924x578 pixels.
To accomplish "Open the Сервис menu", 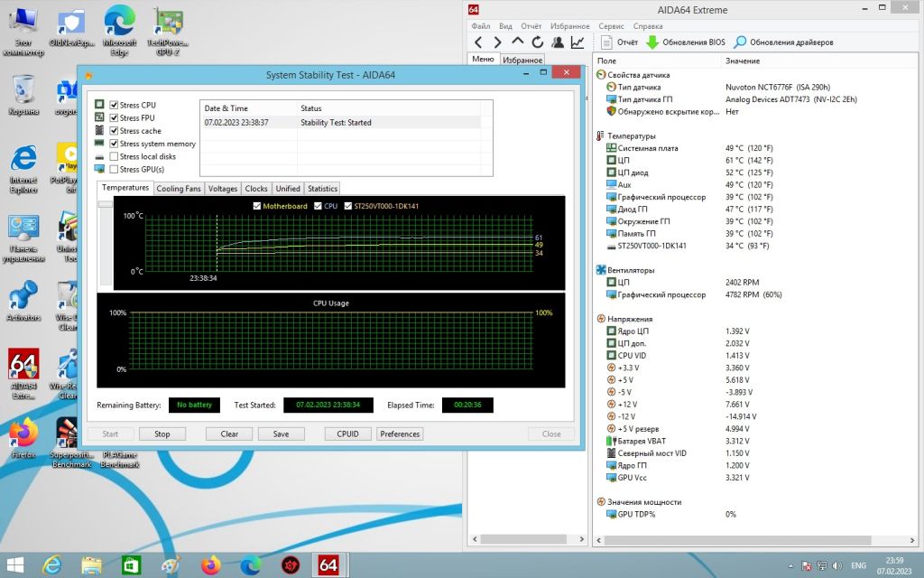I will coord(611,26).
